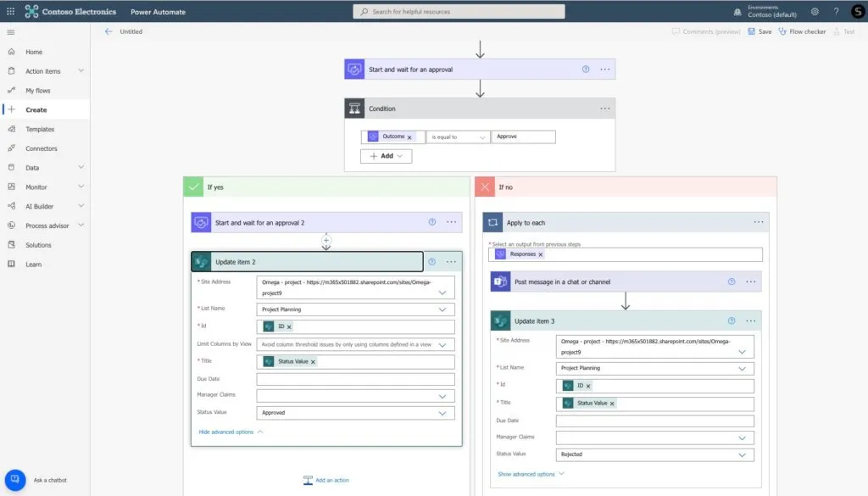Remove ID token in Update item 3
Screen dimensions: 868x496
click(588, 386)
